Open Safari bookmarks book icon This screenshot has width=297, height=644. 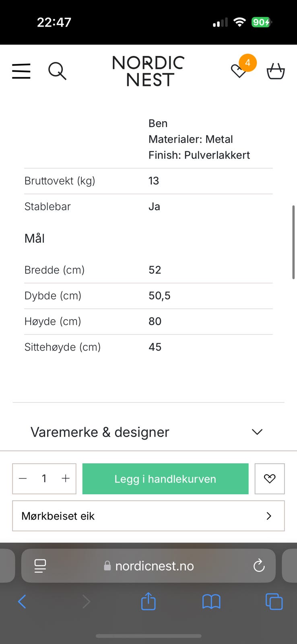(x=211, y=602)
